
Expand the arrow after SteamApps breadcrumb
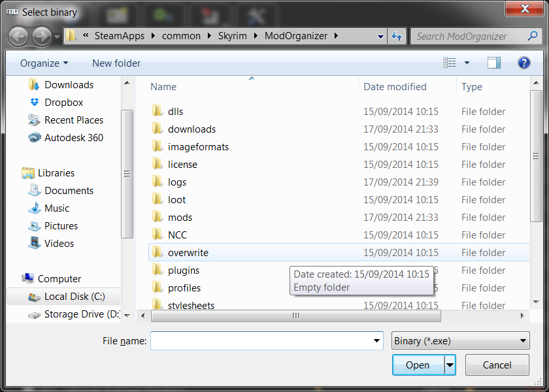(x=154, y=36)
